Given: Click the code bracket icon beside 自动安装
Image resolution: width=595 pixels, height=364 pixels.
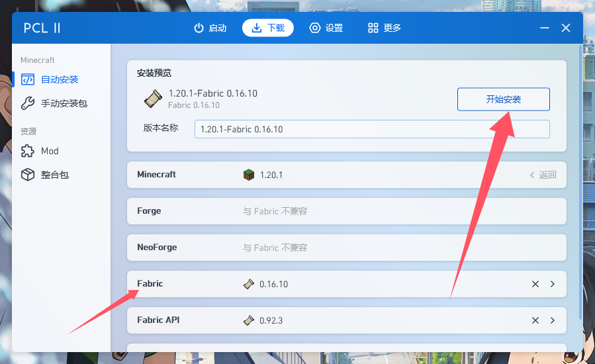Looking at the screenshot, I should click(28, 79).
